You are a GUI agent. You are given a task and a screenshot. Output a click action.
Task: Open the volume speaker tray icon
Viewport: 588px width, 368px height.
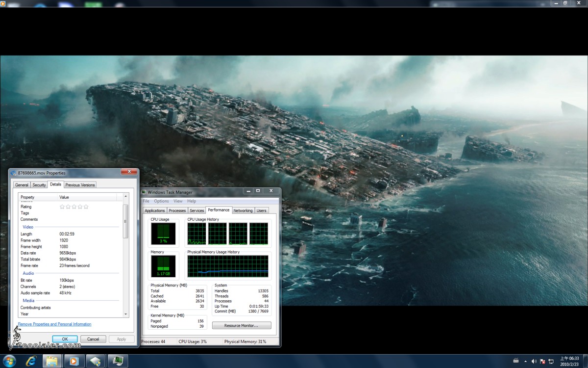point(534,361)
